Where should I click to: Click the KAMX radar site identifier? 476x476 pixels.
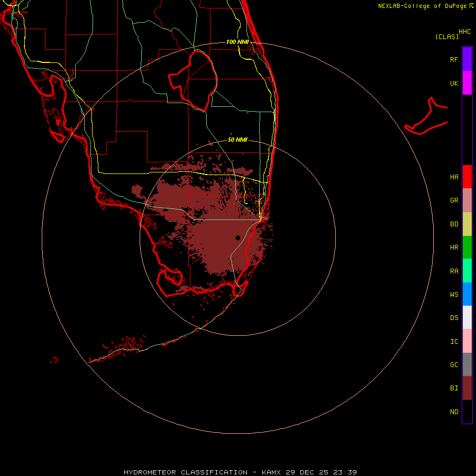pos(271,472)
